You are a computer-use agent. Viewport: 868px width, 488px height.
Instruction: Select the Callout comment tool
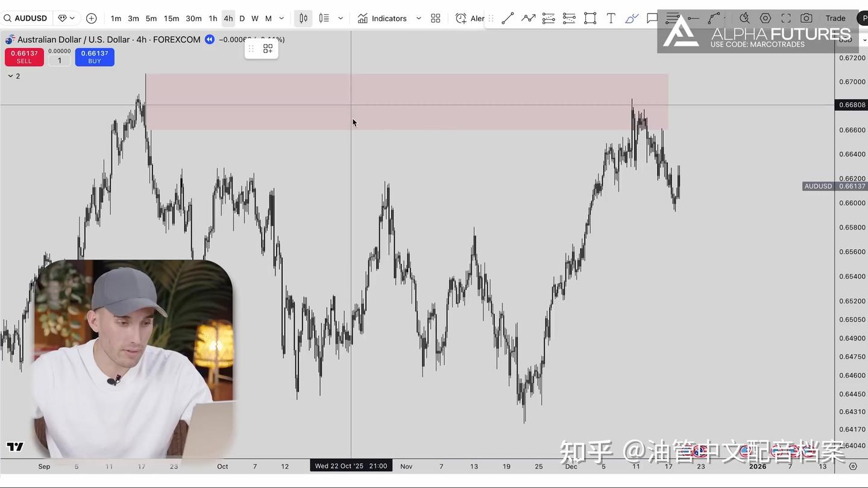(652, 18)
